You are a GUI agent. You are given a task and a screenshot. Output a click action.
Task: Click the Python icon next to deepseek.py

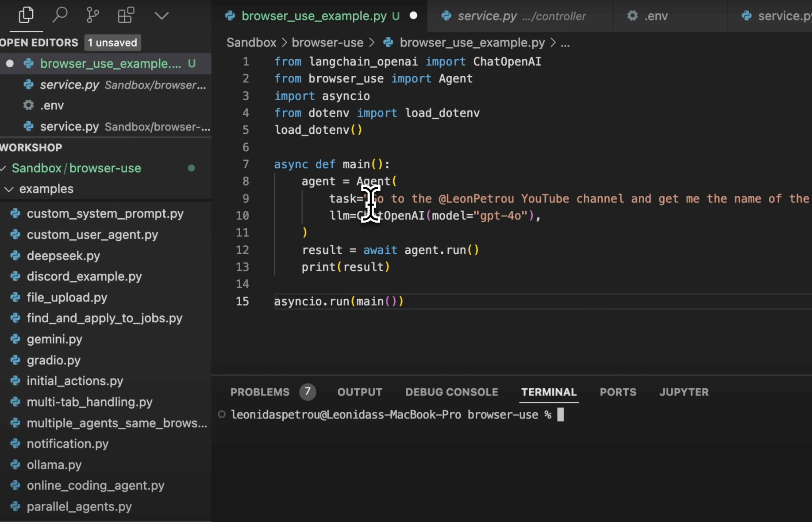coord(15,255)
